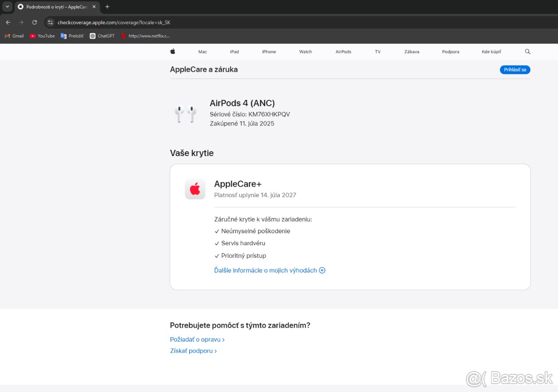Reload the page with refresh icon
Screen dimensions: 558x392
(34, 22)
